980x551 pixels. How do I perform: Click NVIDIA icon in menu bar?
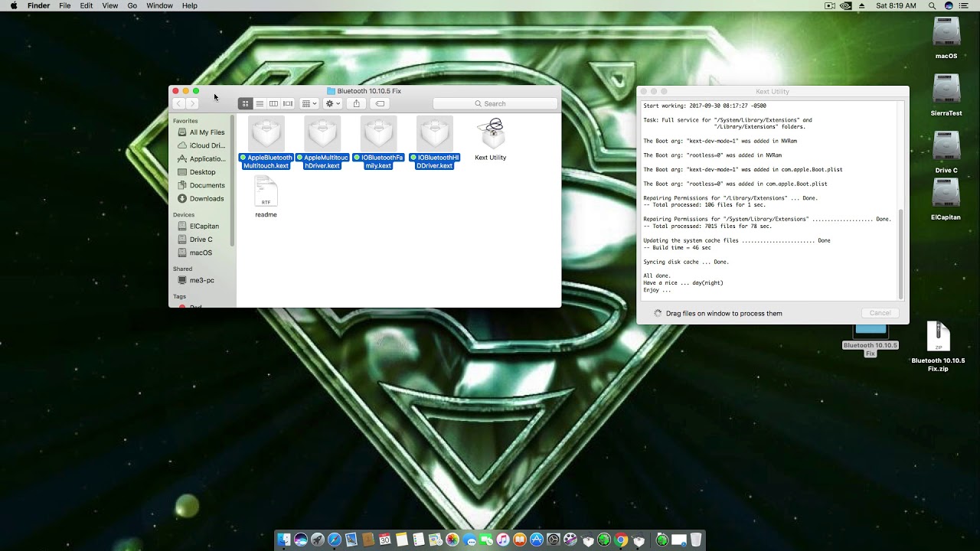846,5
